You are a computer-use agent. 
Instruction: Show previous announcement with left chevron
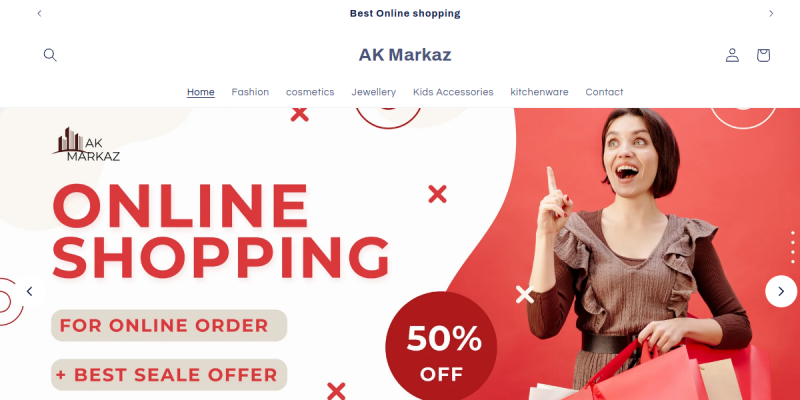pos(39,13)
